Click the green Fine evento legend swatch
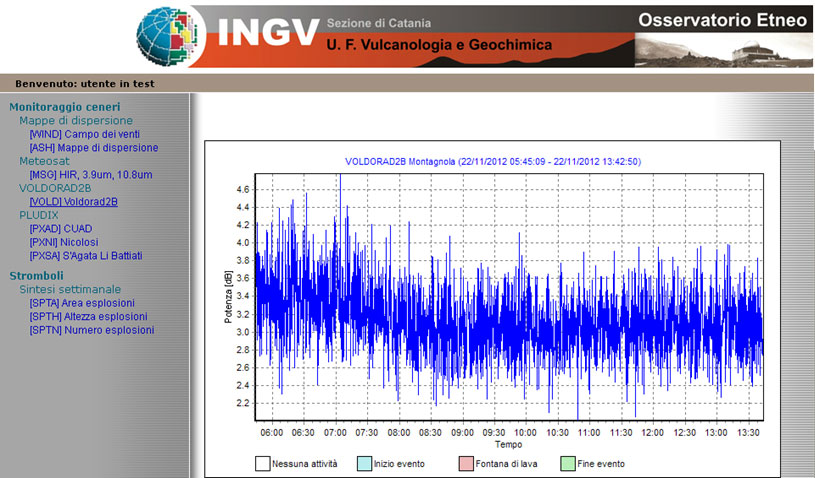The width and height of the screenshot is (815, 478). (568, 463)
